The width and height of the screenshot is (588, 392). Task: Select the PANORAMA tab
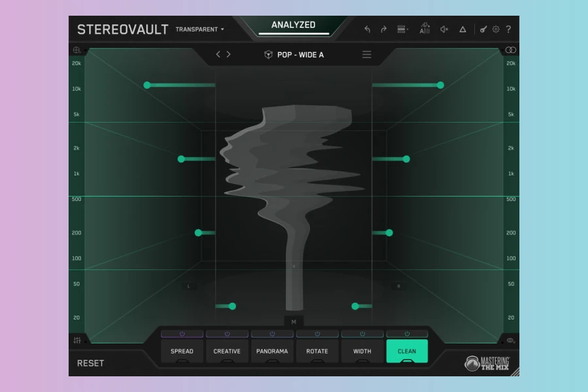(272, 351)
